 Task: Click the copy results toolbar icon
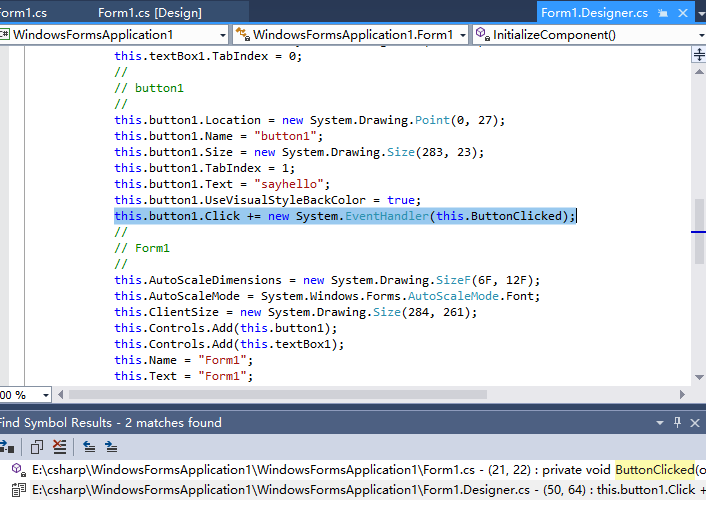(x=37, y=447)
